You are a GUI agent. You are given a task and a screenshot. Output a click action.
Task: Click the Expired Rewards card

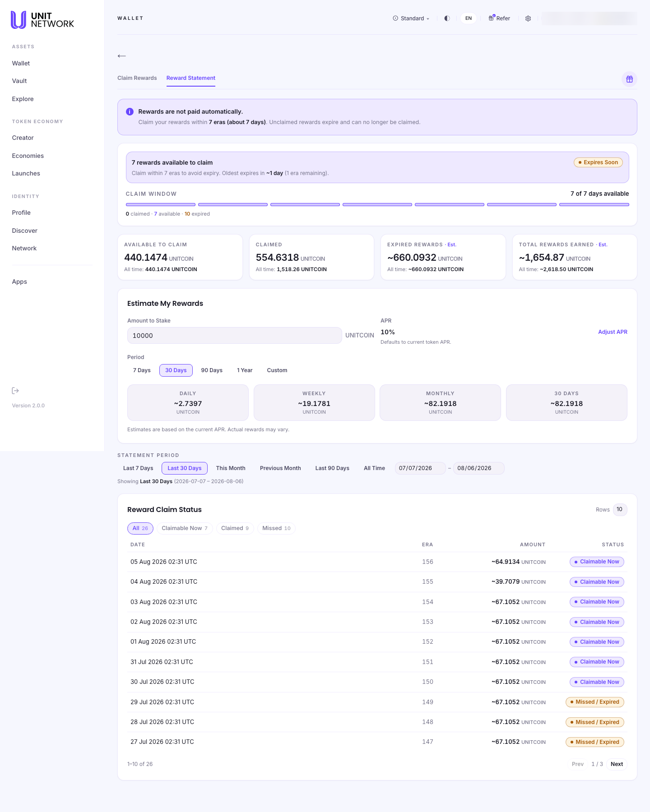(443, 257)
